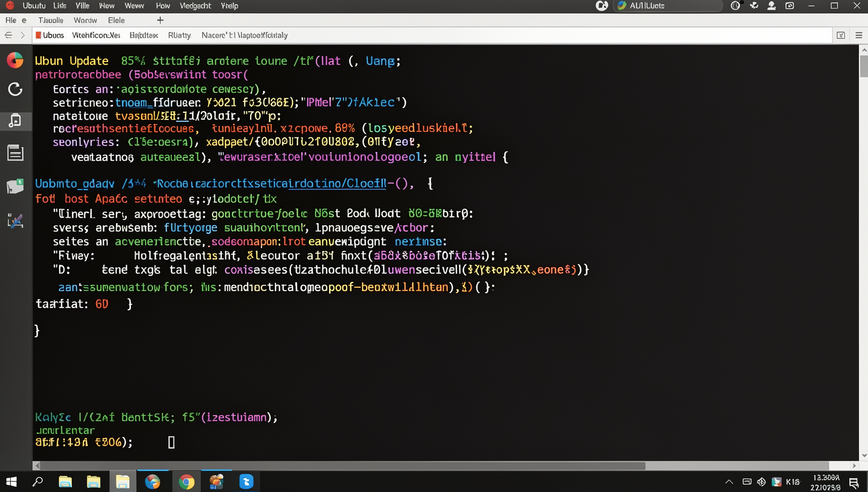Image resolution: width=868 pixels, height=492 pixels.
Task: Switch to the Elele tab
Action: (116, 20)
